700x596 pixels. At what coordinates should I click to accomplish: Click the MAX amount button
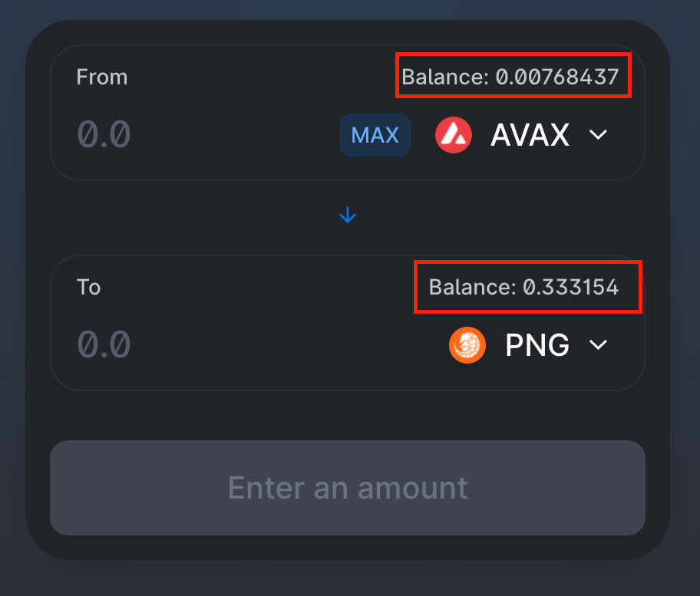(x=375, y=135)
